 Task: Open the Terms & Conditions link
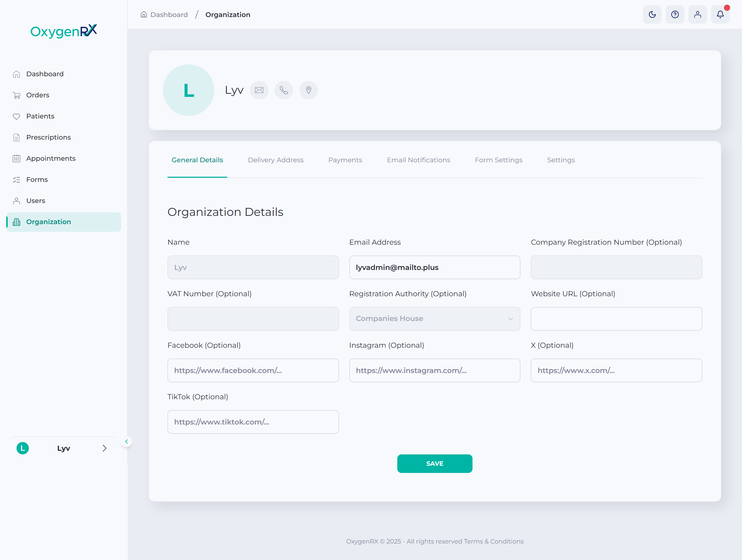[493, 541]
